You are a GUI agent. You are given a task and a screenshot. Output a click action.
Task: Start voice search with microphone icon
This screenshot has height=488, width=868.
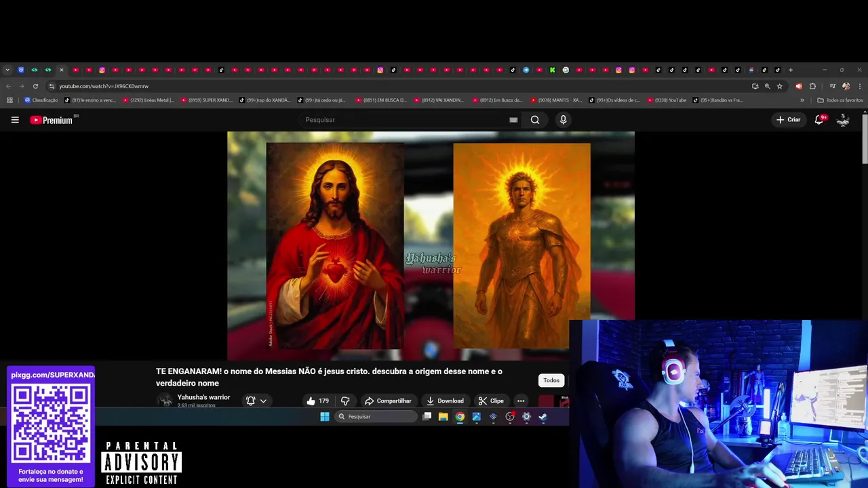[563, 120]
